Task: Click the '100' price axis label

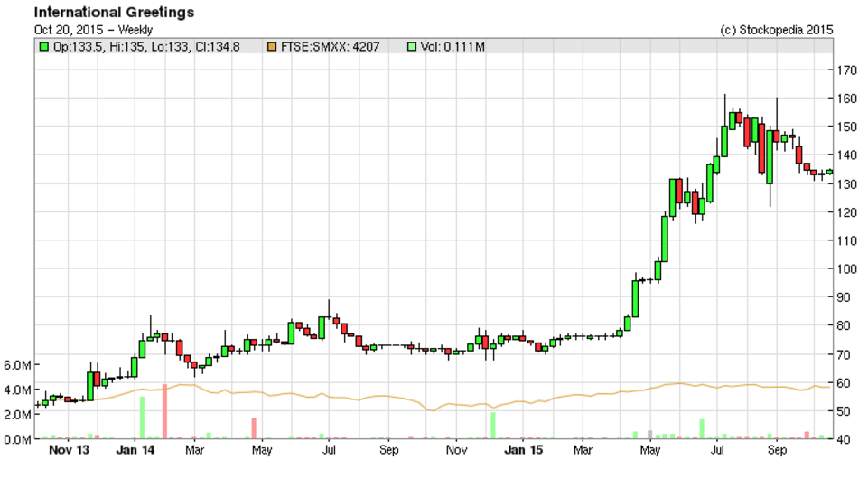Action: [x=847, y=268]
